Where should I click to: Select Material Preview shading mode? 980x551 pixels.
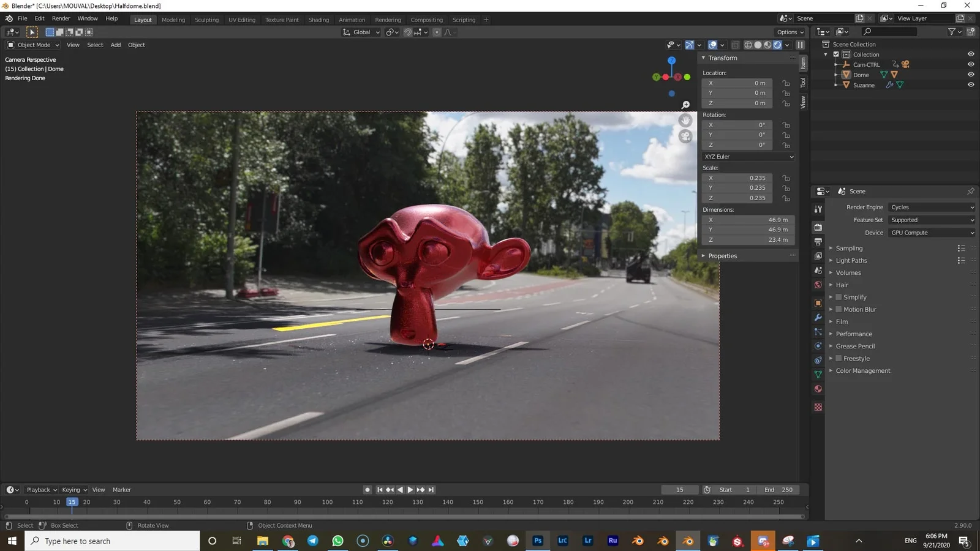[767, 45]
